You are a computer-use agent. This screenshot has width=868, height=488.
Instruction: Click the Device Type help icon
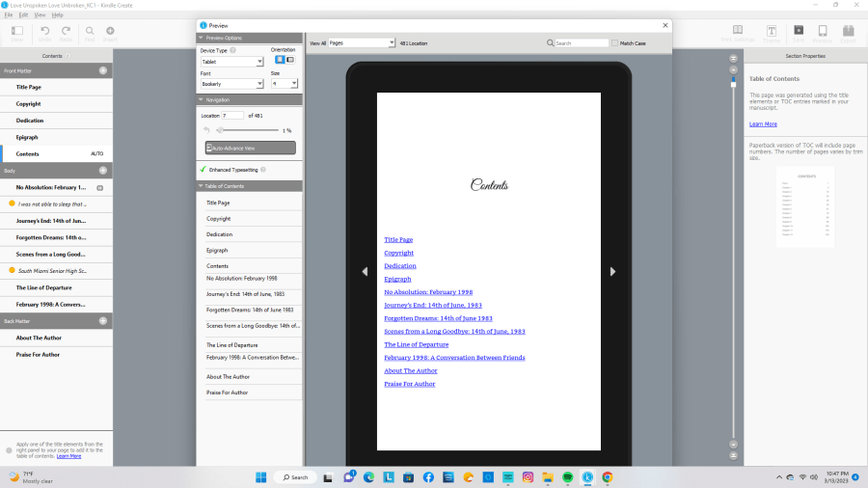233,49
